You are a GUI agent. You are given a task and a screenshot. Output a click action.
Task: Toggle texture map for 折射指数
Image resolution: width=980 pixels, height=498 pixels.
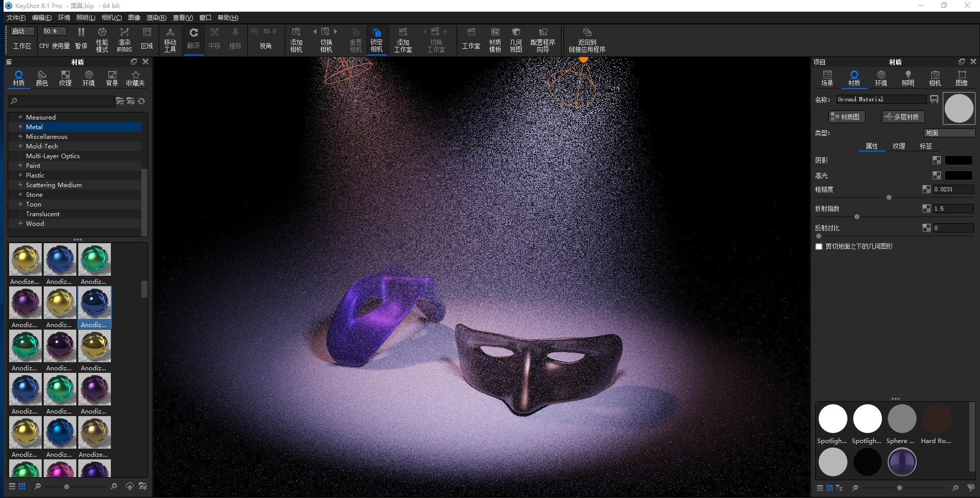[x=927, y=209]
